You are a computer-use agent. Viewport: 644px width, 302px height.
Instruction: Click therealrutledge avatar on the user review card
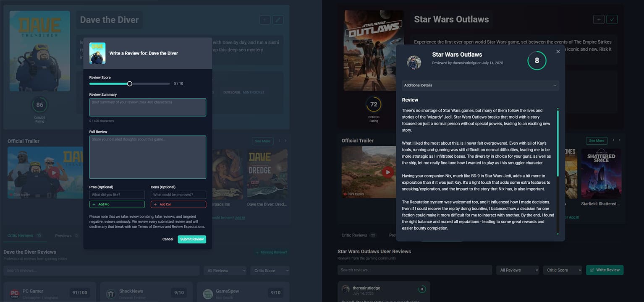[346, 289]
